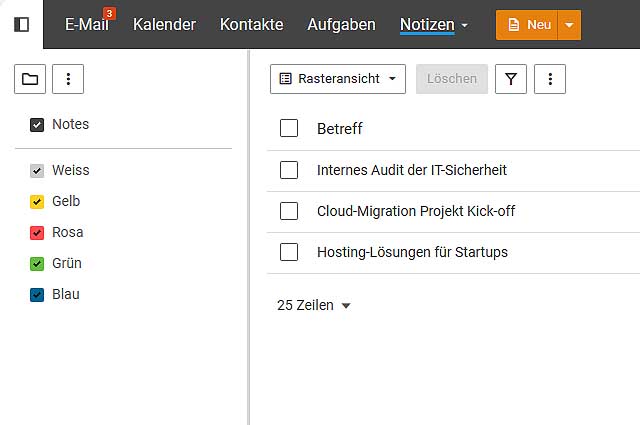Uncheck the Notes folder checkbox
640x425 pixels.
point(37,125)
